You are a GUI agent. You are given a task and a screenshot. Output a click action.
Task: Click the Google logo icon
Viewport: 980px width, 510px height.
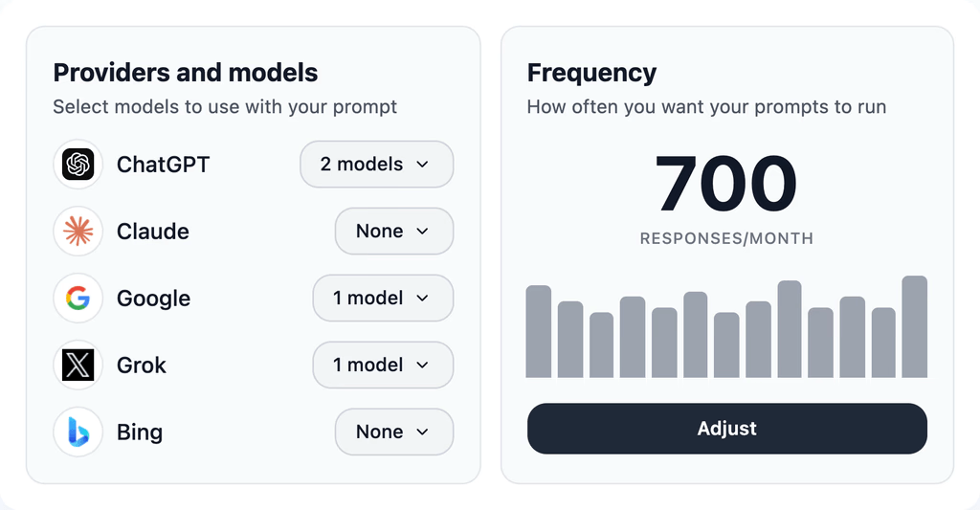point(78,299)
